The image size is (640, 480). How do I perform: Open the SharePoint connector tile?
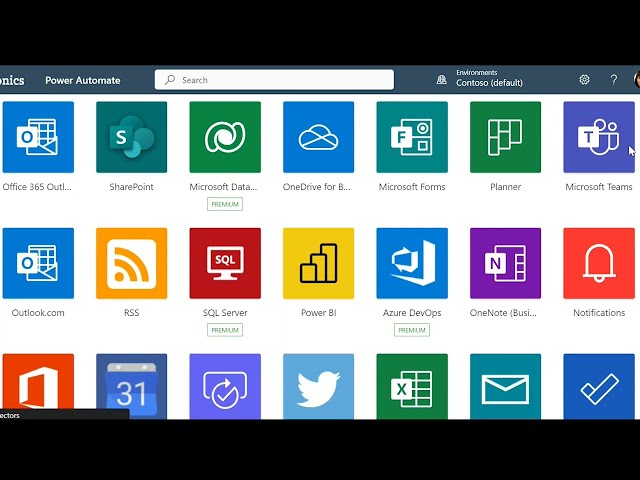click(131, 137)
